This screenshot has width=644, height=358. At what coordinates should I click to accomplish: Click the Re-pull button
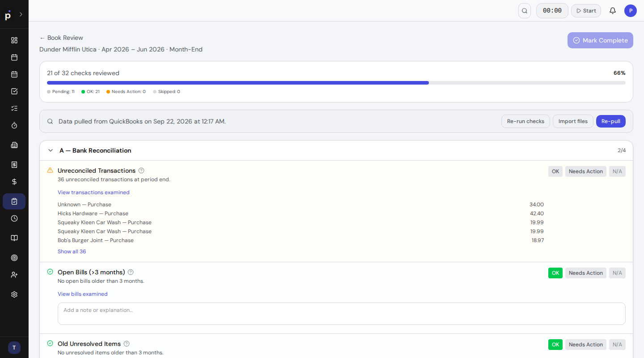pos(611,121)
